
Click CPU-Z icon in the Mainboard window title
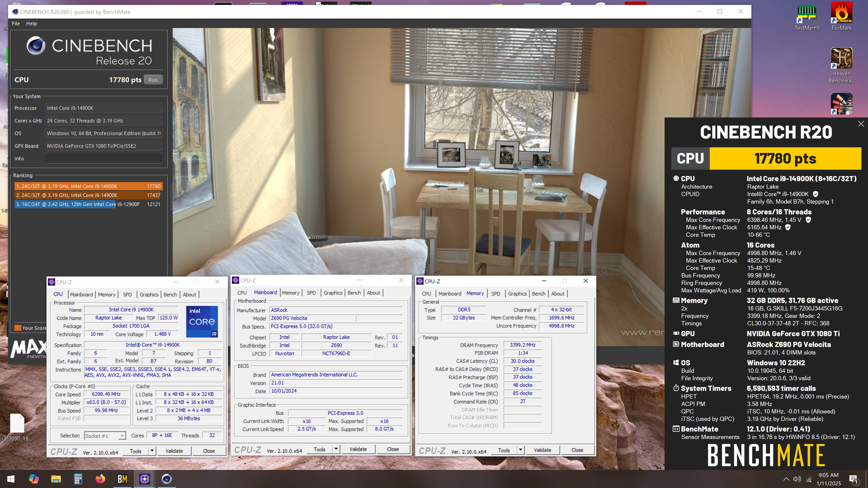[x=236, y=280]
